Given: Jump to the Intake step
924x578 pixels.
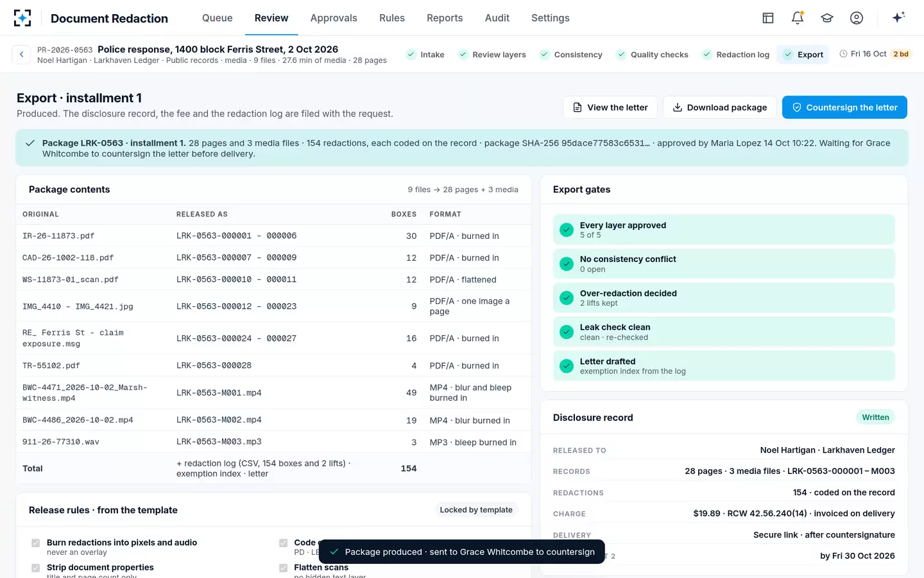Looking at the screenshot, I should 425,55.
